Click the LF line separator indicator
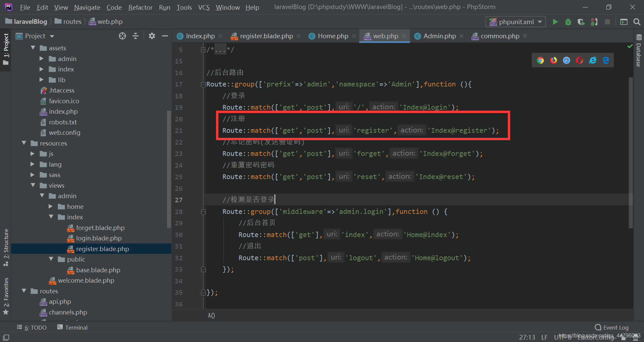The image size is (644, 342). tap(544, 337)
